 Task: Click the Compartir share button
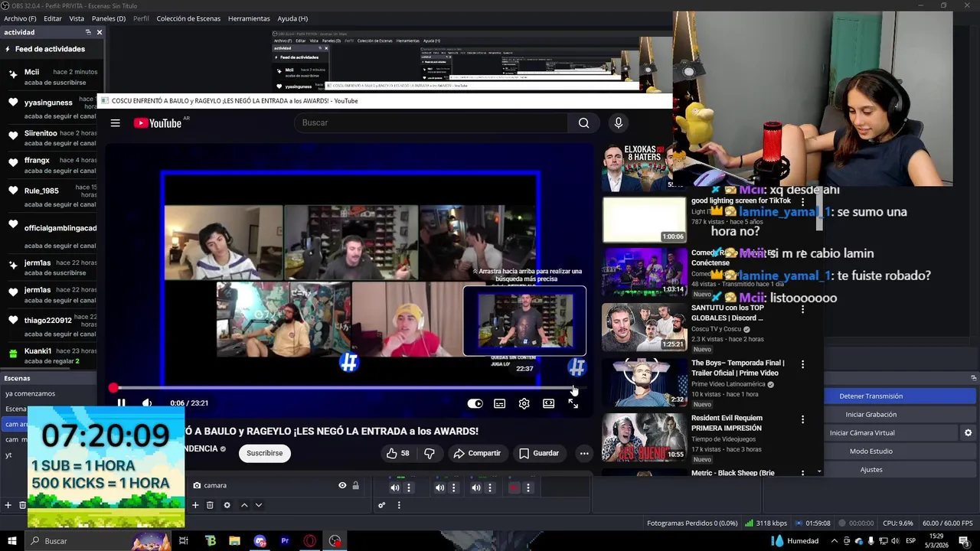coord(477,453)
